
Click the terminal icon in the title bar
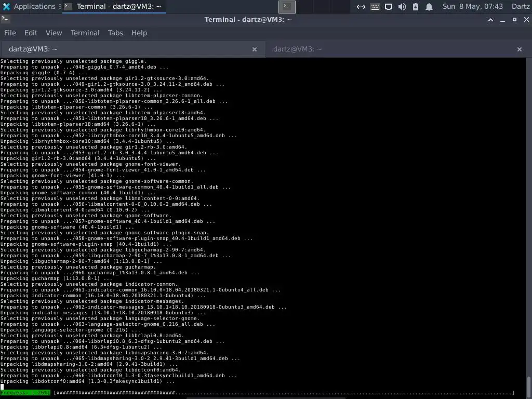(5, 19)
